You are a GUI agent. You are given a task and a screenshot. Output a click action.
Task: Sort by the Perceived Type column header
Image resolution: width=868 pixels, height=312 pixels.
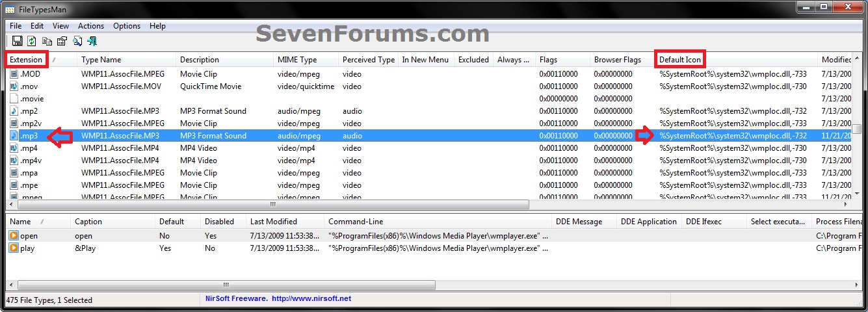pos(369,60)
